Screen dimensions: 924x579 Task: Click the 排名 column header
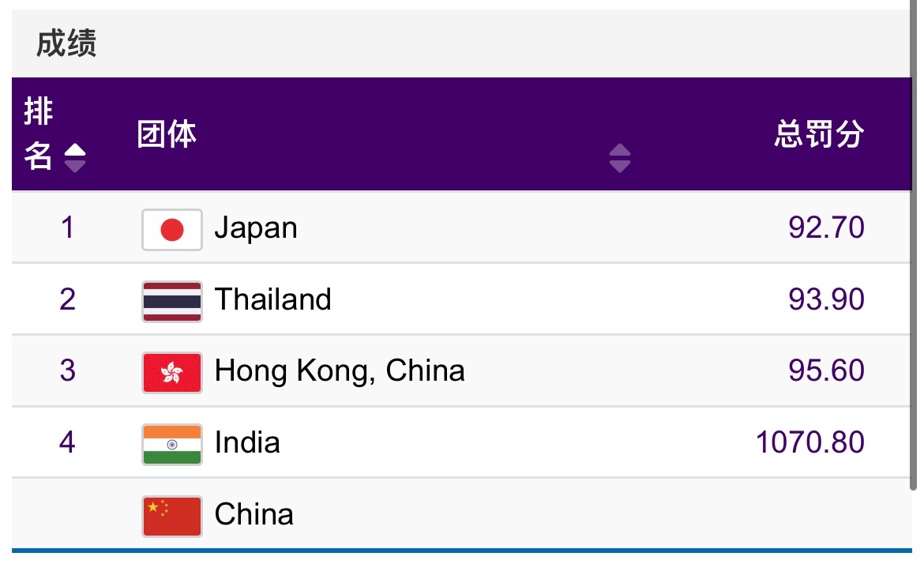tap(39, 133)
